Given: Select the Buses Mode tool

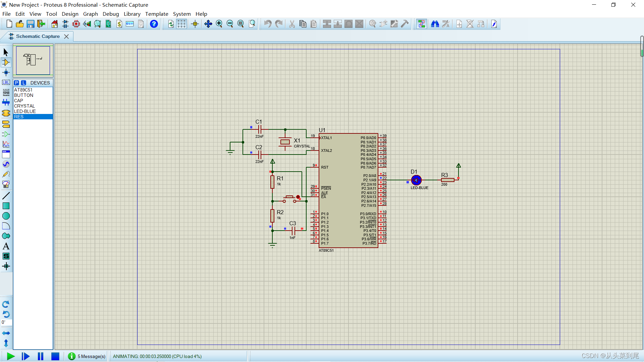Looking at the screenshot, I should pos(6,103).
